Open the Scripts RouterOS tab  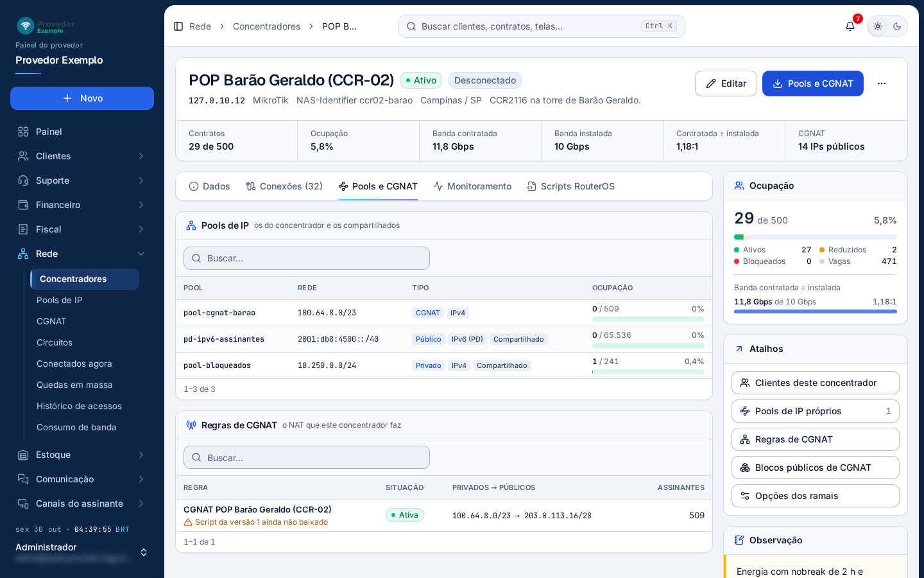coord(570,186)
